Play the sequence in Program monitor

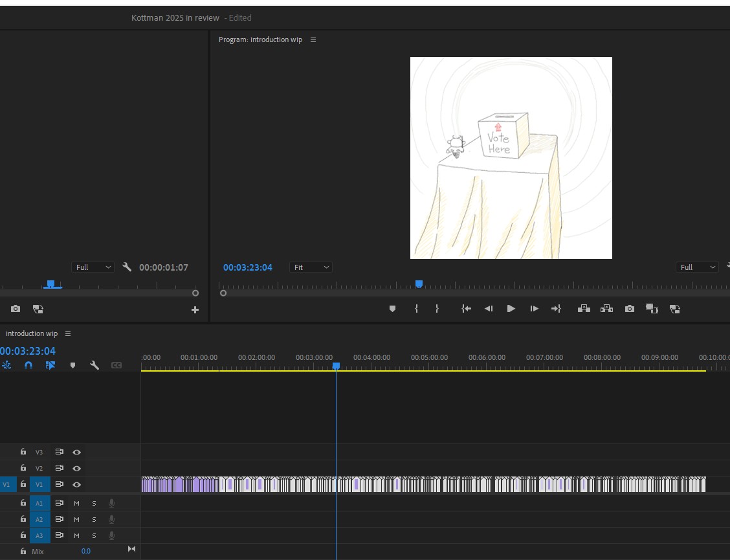click(x=511, y=309)
